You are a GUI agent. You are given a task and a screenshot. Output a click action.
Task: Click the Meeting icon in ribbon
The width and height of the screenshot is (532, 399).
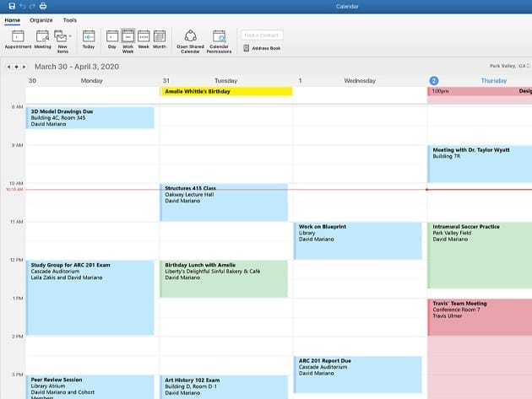point(42,39)
